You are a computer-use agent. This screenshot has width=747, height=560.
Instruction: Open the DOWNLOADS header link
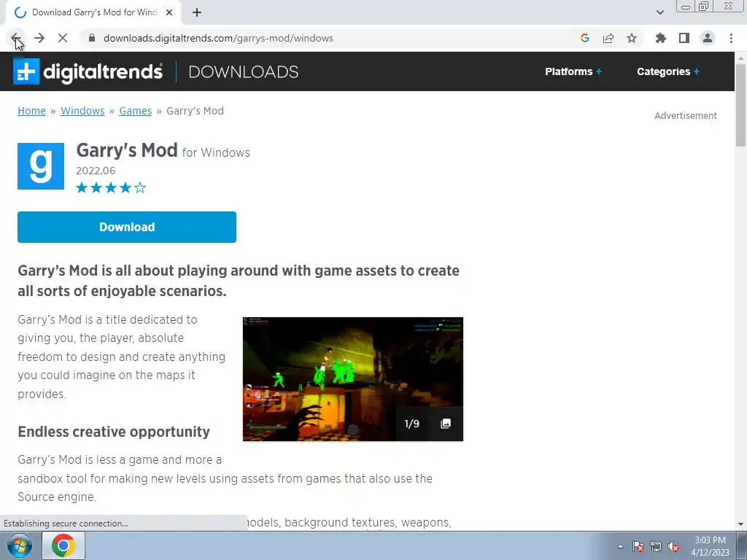tap(244, 71)
